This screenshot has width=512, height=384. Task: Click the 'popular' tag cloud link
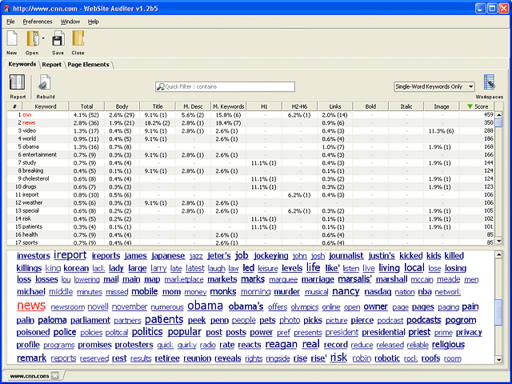pyautogui.click(x=184, y=332)
